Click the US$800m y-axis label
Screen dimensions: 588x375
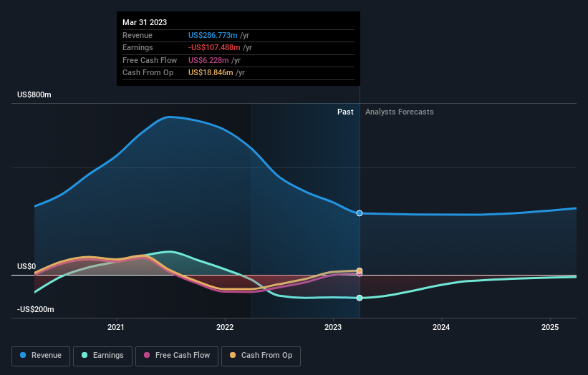(34, 94)
